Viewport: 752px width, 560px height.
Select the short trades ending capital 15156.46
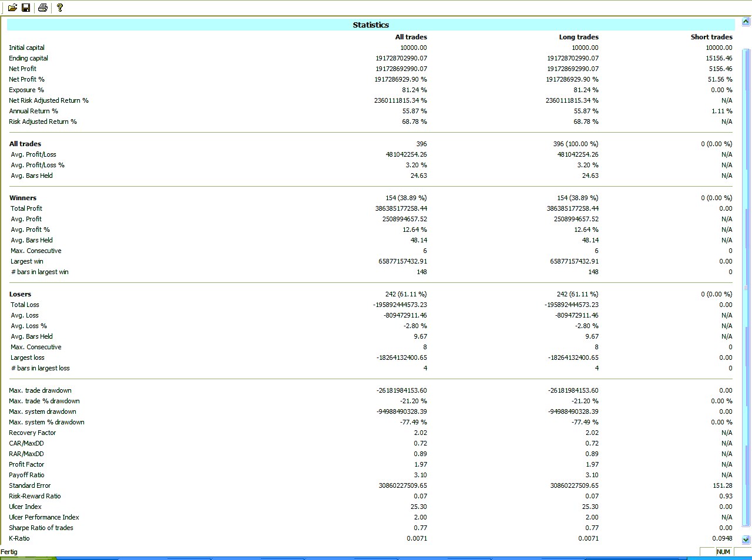[x=719, y=58]
